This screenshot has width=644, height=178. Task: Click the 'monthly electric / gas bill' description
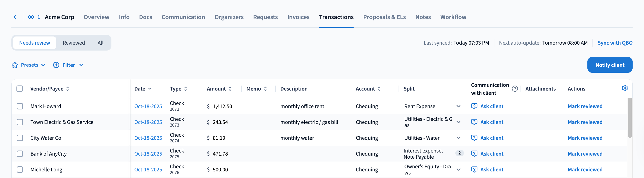pyautogui.click(x=309, y=122)
